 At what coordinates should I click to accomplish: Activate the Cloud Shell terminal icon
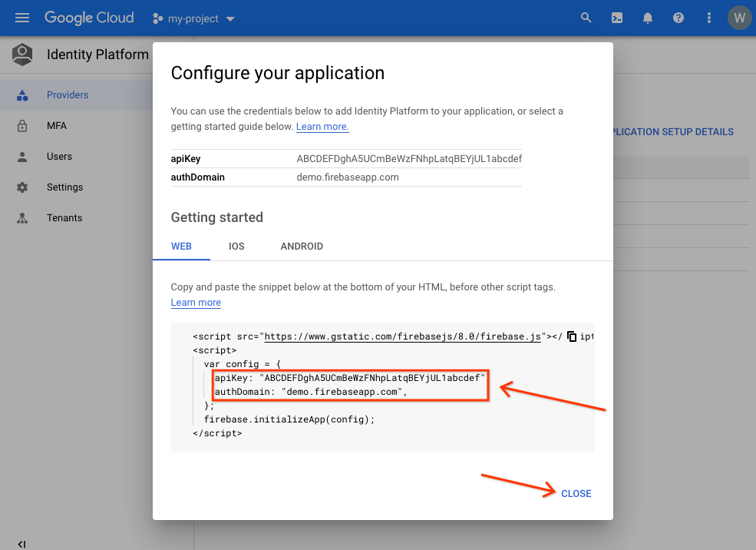[x=617, y=18]
